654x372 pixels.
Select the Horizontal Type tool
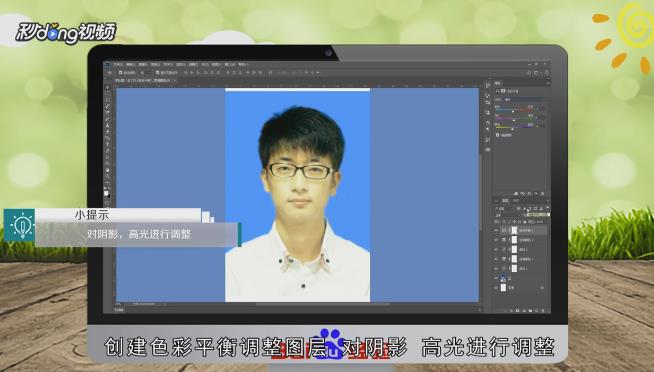108,144
